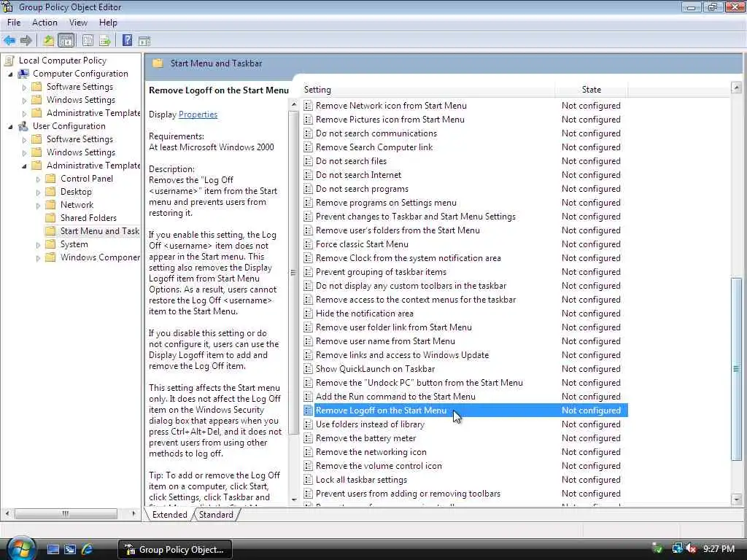Click Show Desktop quick launch icon
This screenshot has width=747, height=560.
[x=53, y=550]
